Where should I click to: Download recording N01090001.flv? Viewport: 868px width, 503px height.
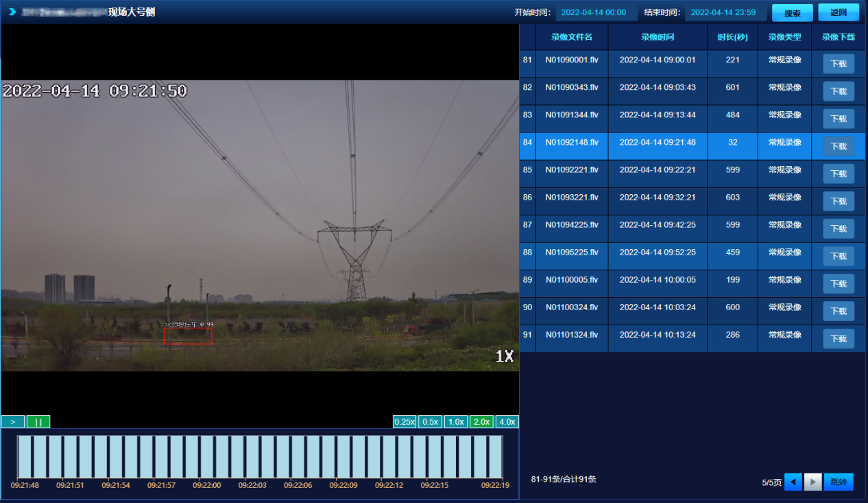point(838,64)
